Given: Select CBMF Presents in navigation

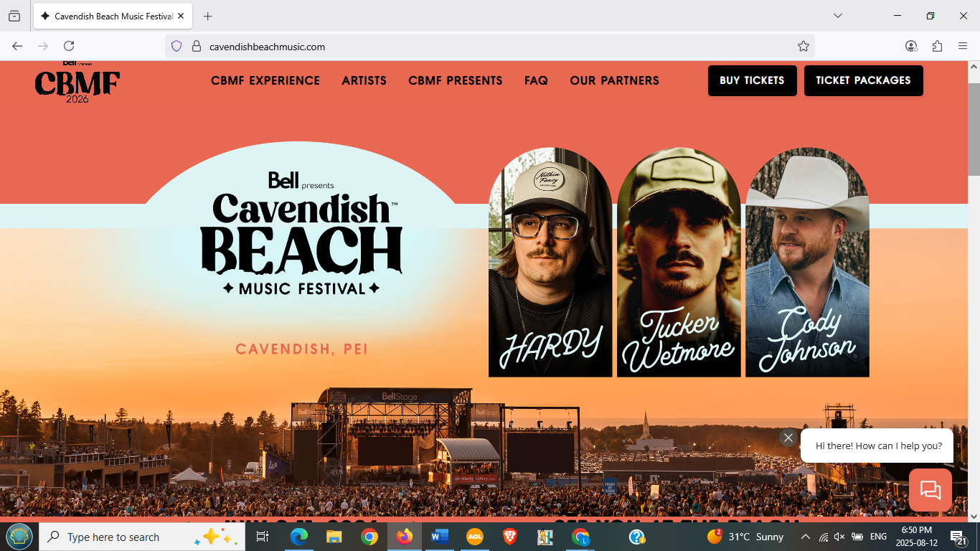Looking at the screenshot, I should point(456,80).
